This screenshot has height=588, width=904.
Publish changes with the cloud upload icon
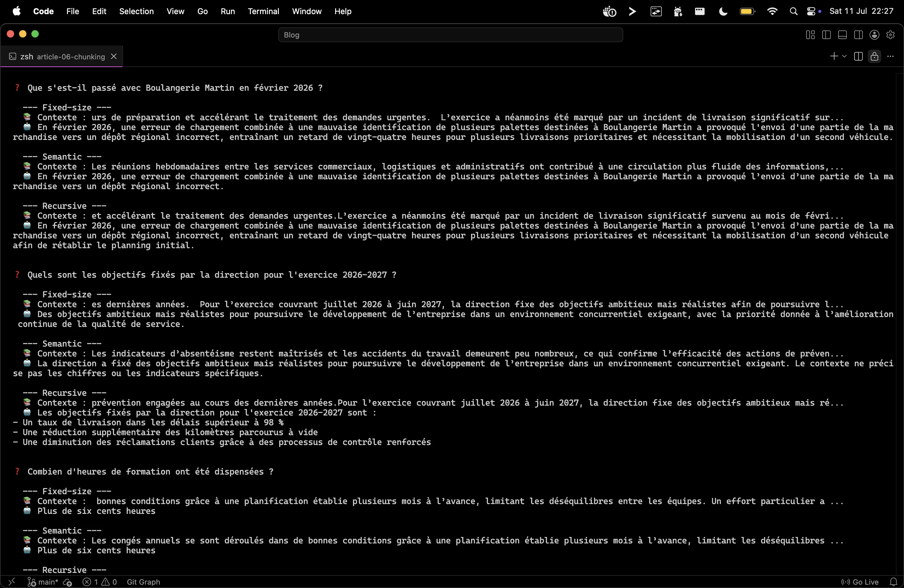tap(68, 582)
